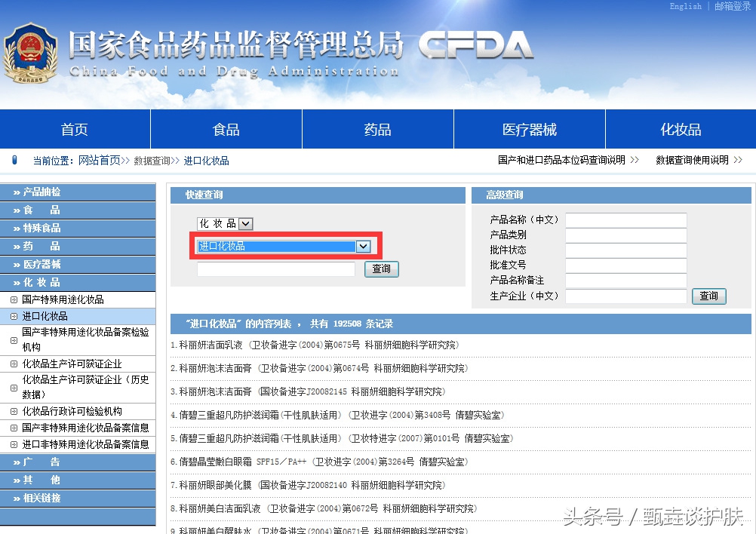Expand the 食品 sidebar section
The image size is (756, 534).
pyautogui.click(x=78, y=210)
